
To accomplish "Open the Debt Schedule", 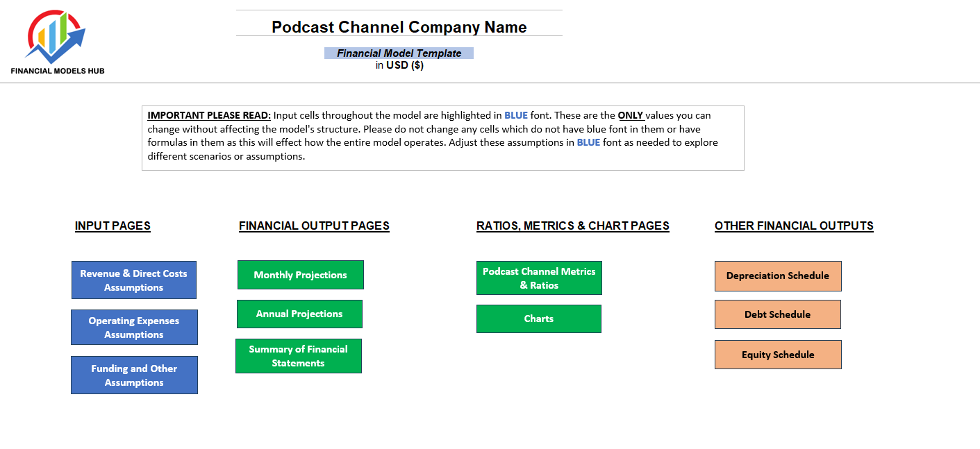I will coord(777,314).
